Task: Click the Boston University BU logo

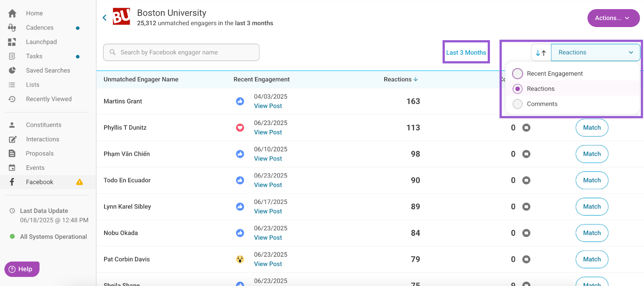Action: pyautogui.click(x=121, y=16)
